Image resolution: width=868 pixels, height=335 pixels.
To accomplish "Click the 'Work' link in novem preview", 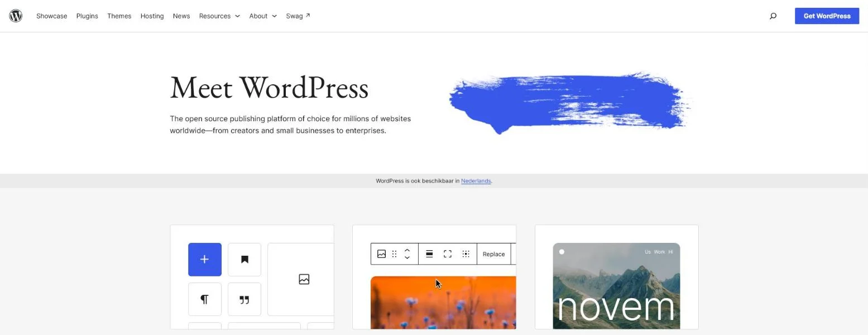I will pyautogui.click(x=659, y=252).
